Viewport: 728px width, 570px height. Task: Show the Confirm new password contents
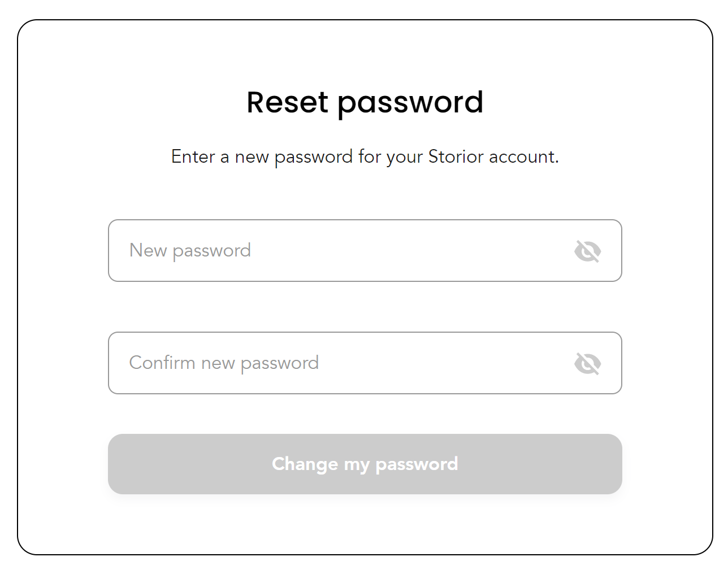click(x=587, y=363)
